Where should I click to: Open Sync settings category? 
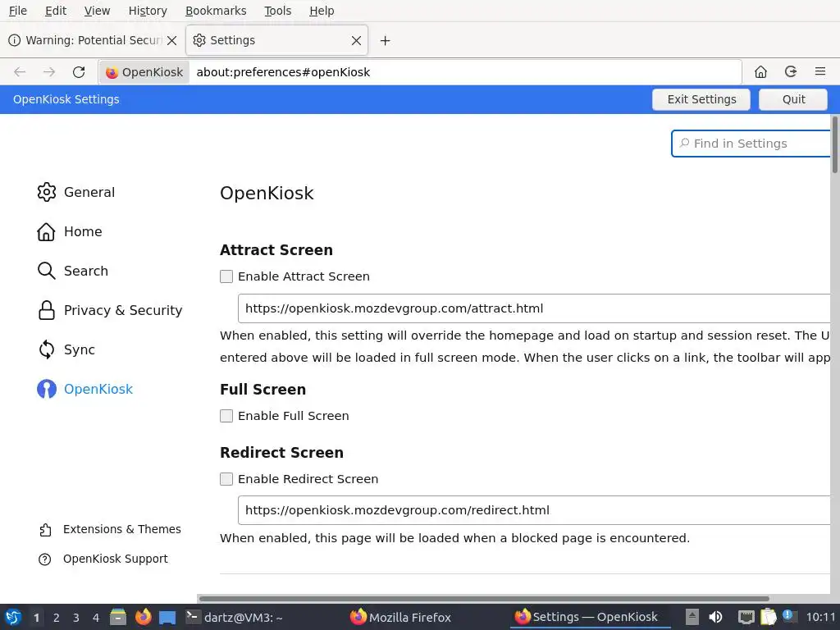coord(66,349)
